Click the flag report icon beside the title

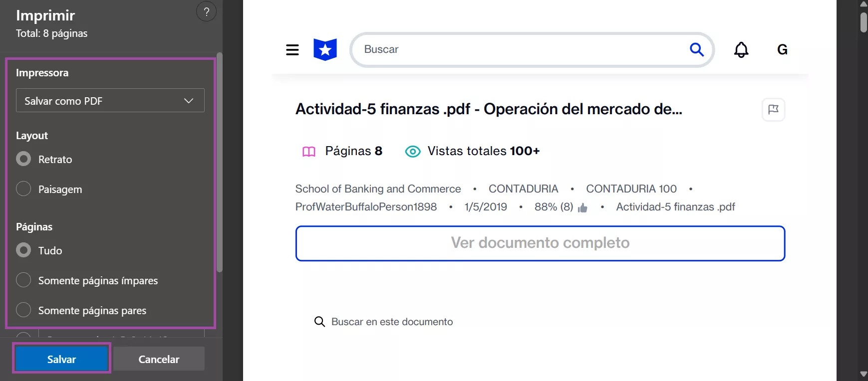click(x=773, y=109)
